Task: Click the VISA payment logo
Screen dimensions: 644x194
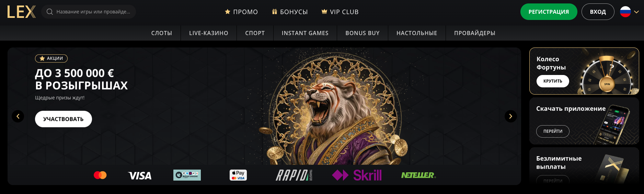Action: 140,175
